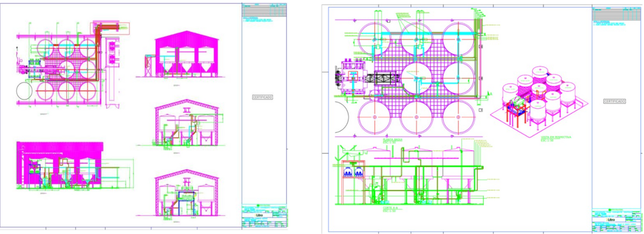The image size is (644, 234).
Task: Click the CERTIFICADO stamp on the left drawing
Action: pyautogui.click(x=263, y=97)
